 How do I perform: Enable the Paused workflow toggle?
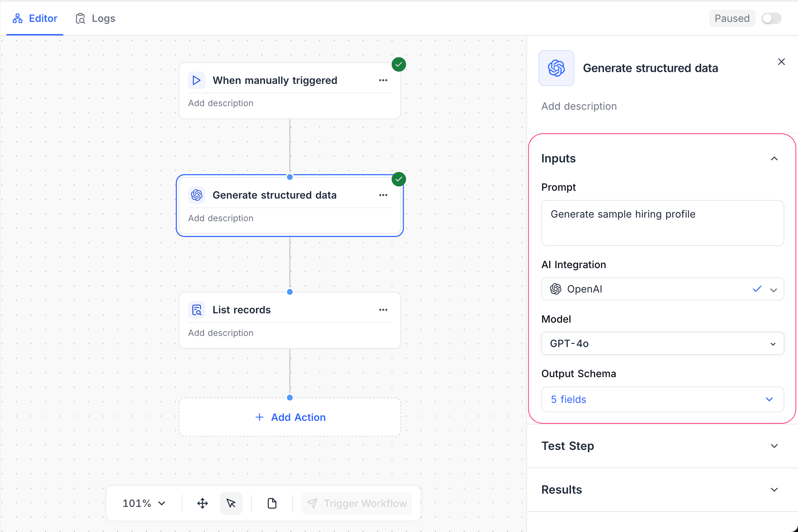coord(771,18)
